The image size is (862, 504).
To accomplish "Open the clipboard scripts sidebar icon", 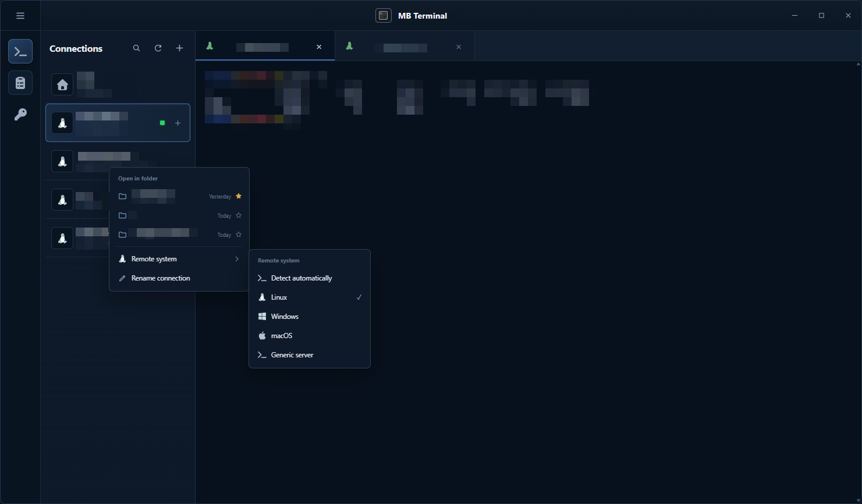I will tap(20, 83).
